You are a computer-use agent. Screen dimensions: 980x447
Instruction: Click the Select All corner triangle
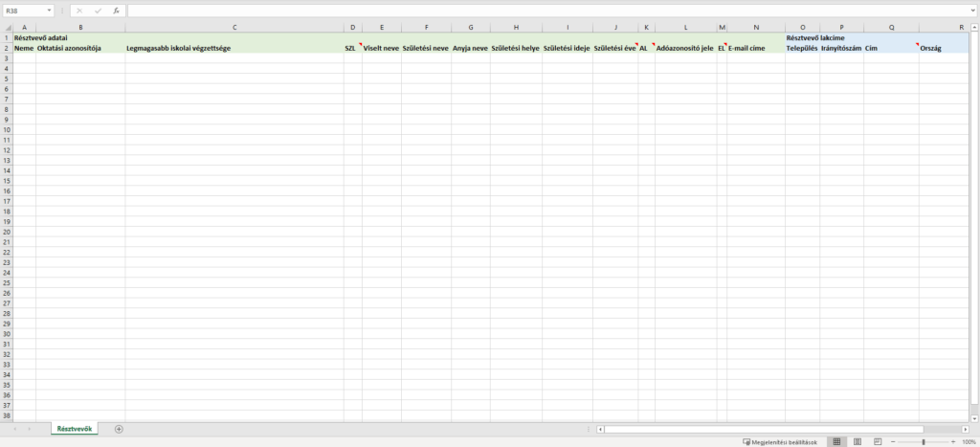(x=6, y=28)
